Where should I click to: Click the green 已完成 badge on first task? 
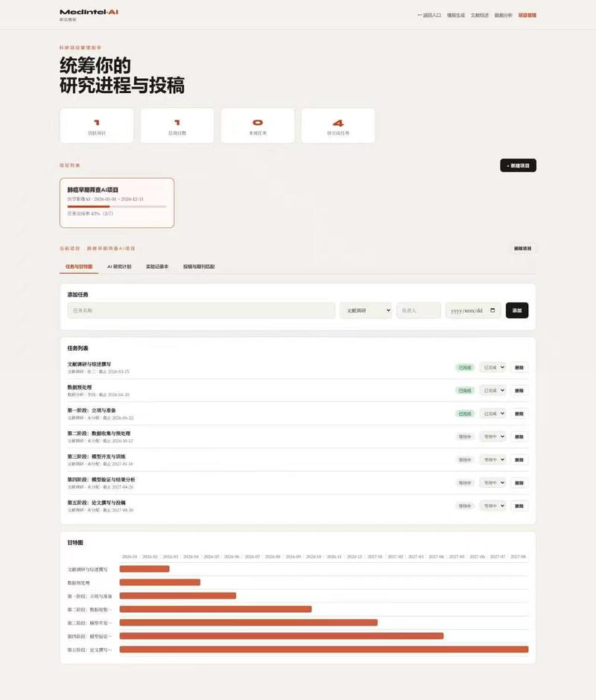click(x=465, y=367)
